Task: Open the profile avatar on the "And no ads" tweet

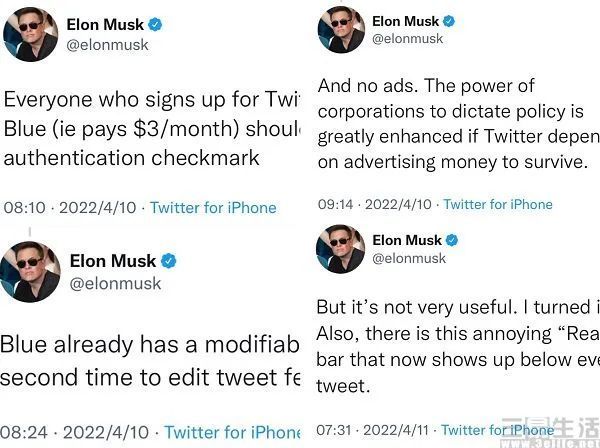Action: click(x=340, y=29)
